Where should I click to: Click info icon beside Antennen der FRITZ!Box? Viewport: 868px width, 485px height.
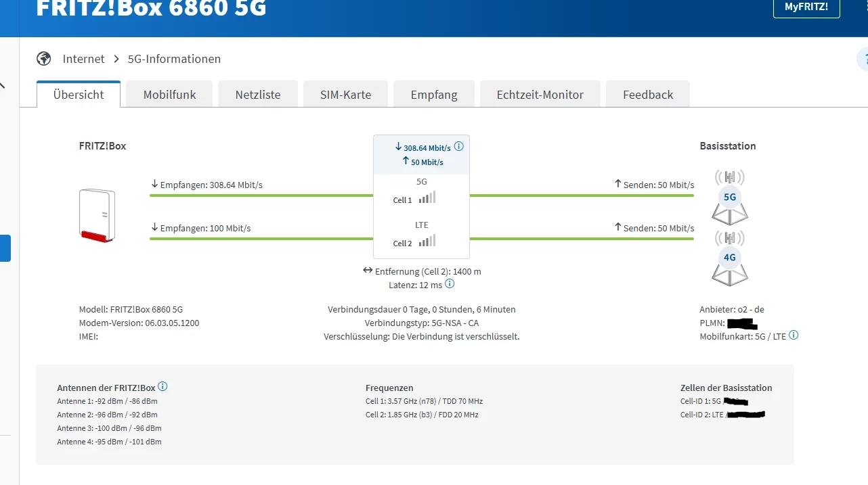tap(162, 387)
